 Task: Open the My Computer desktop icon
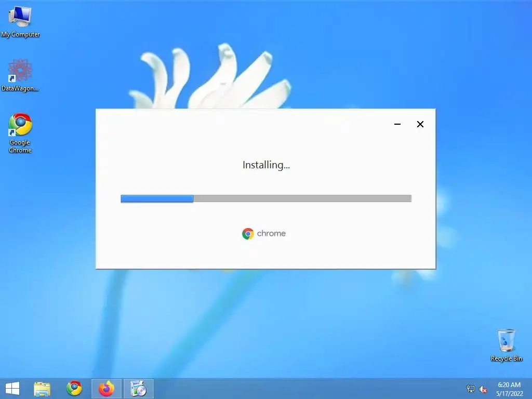point(20,21)
